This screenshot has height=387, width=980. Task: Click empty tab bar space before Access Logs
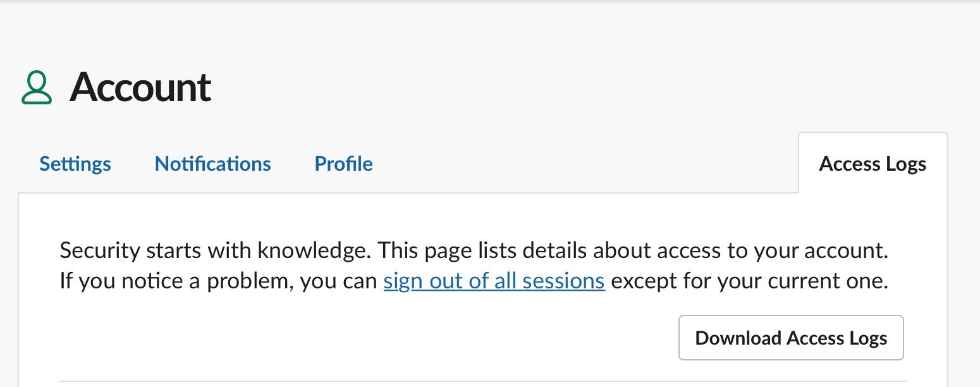(x=582, y=164)
